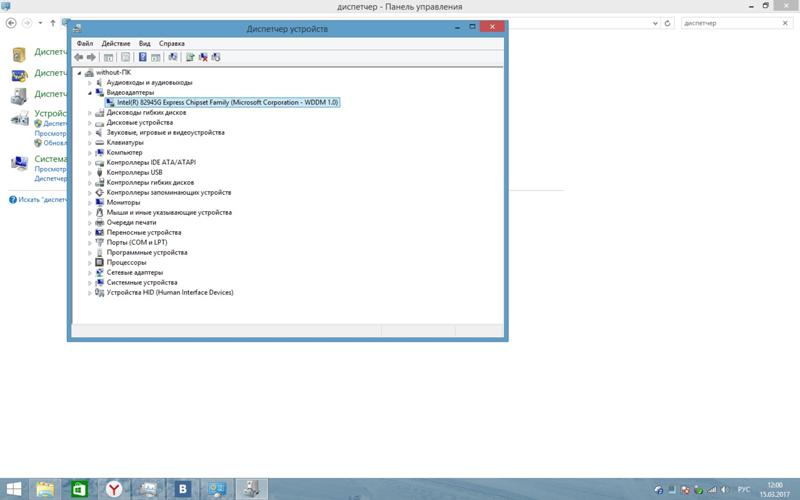Open the Справка menu

click(171, 43)
